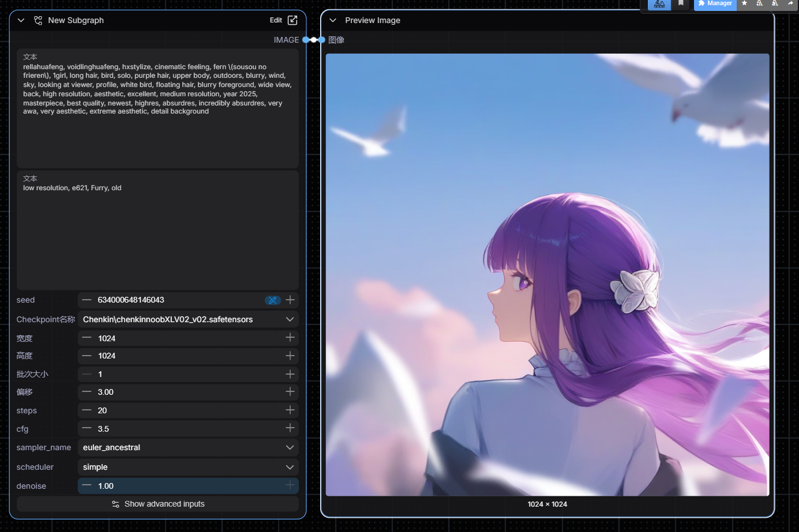Image resolution: width=799 pixels, height=532 pixels.
Task: Toggle the seed control pin button
Action: (x=272, y=300)
